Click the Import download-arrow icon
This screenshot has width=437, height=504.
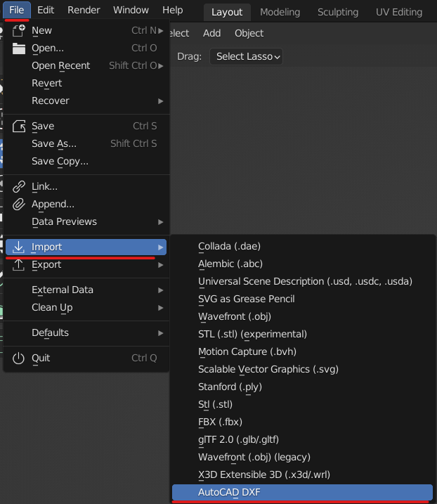coord(19,247)
